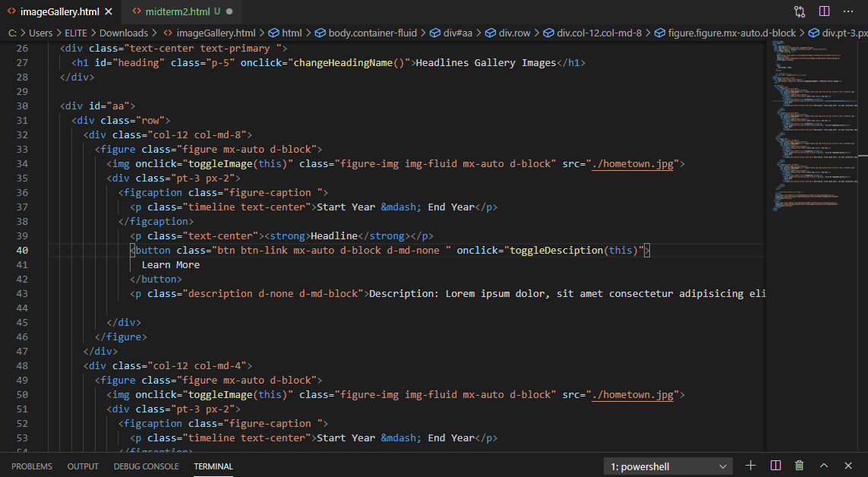Click the code minimap
This screenshot has height=477, width=868.
click(x=811, y=125)
